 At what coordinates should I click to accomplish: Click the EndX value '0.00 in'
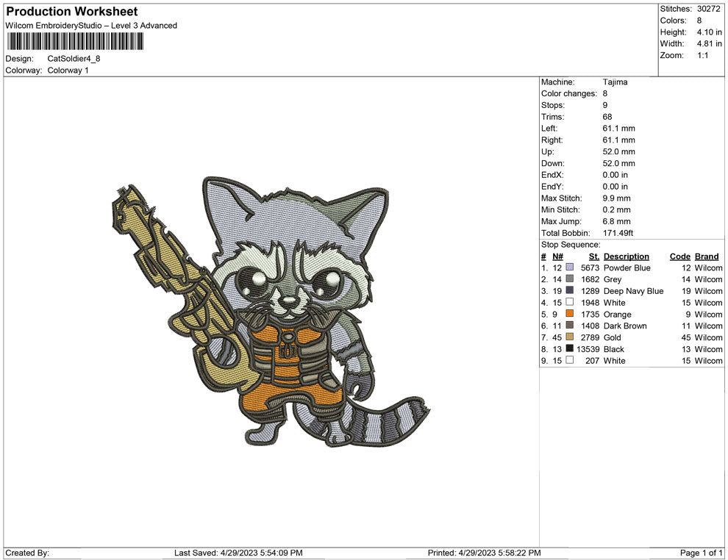[615, 175]
